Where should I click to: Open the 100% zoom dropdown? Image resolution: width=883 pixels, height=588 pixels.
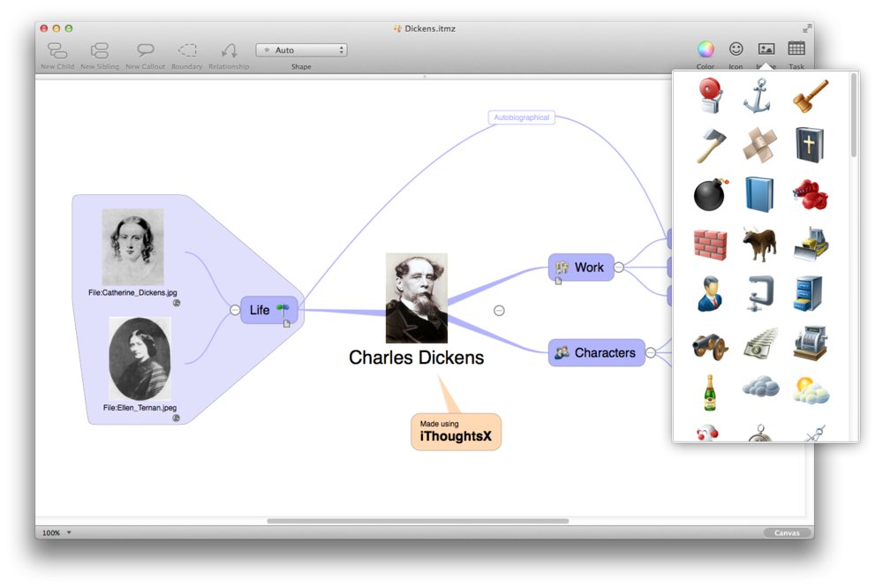click(x=57, y=532)
